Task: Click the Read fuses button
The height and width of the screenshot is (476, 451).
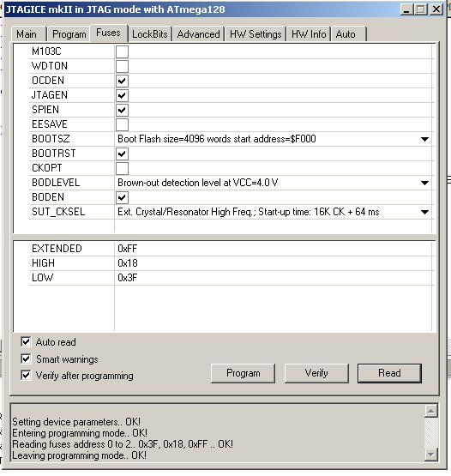Action: pyautogui.click(x=389, y=373)
